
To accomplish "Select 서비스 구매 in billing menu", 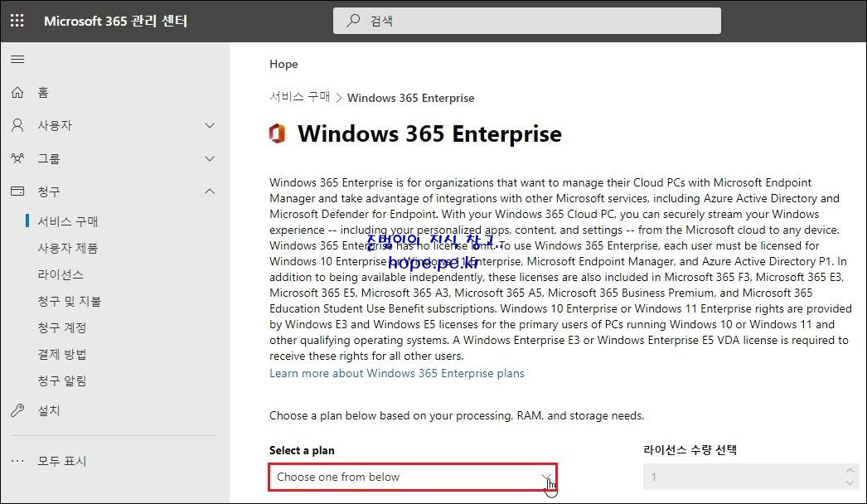I will [67, 221].
